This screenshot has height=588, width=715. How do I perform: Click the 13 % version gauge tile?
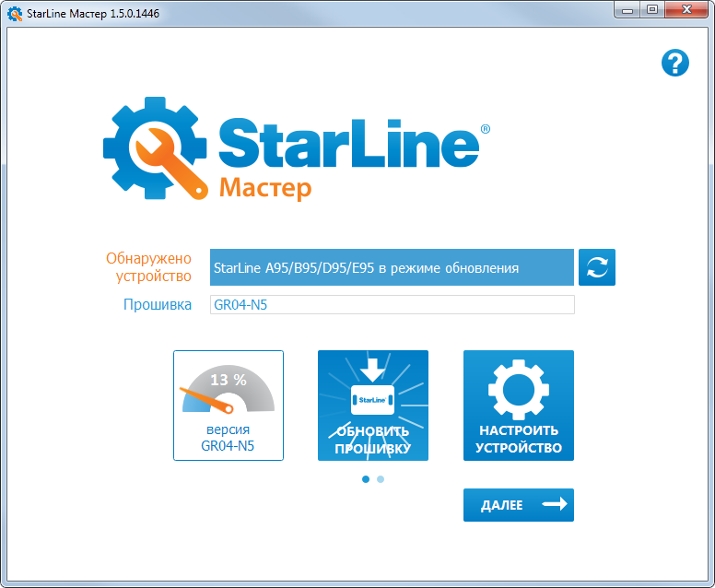(229, 405)
